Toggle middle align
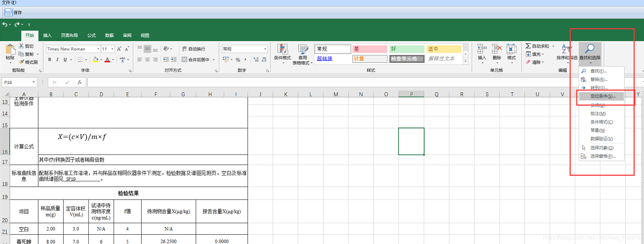 [147, 49]
